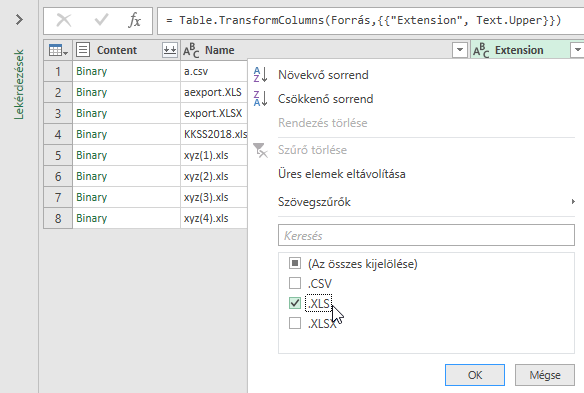Open the Extension column filter dropdown

coord(577,50)
